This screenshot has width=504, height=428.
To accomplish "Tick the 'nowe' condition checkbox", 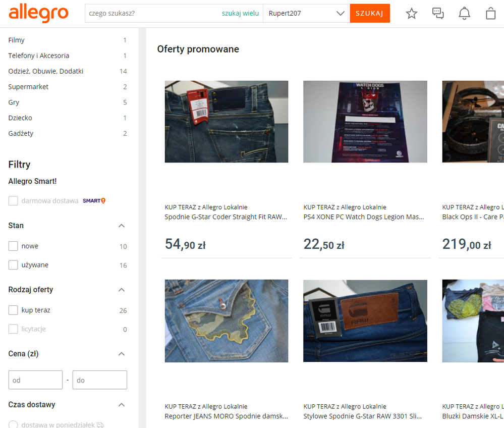I will [13, 246].
